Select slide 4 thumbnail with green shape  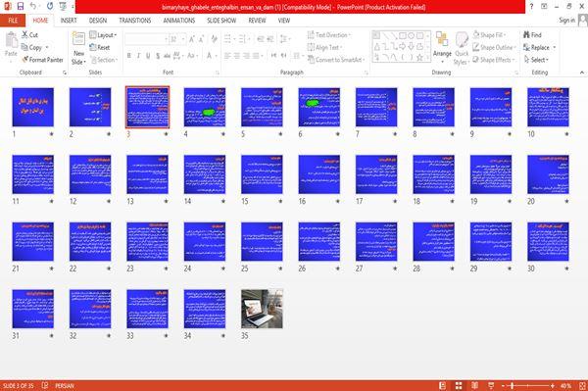pos(205,107)
